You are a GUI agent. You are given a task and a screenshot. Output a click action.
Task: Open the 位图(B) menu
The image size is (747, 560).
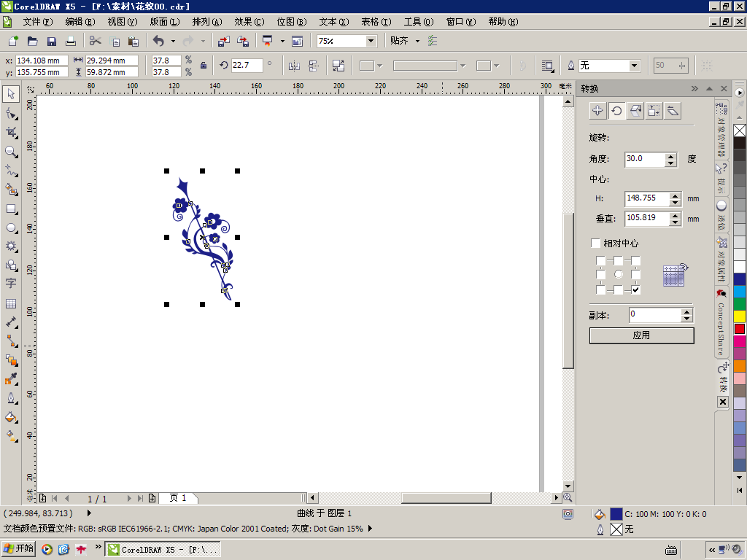point(292,22)
